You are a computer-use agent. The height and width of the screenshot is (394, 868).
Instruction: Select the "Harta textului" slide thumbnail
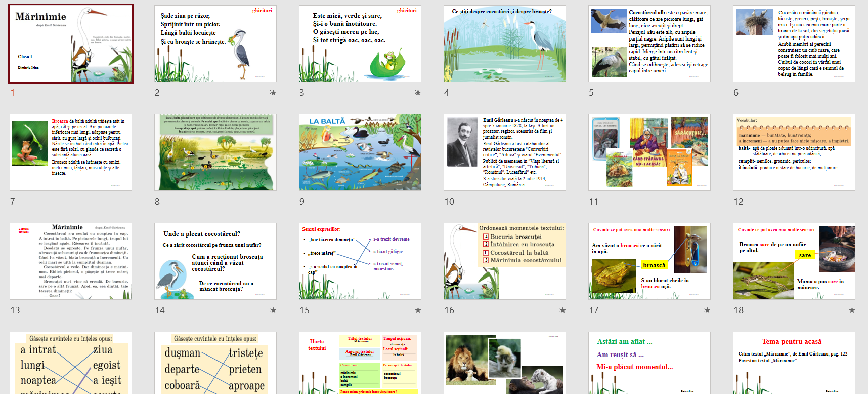pos(360,363)
